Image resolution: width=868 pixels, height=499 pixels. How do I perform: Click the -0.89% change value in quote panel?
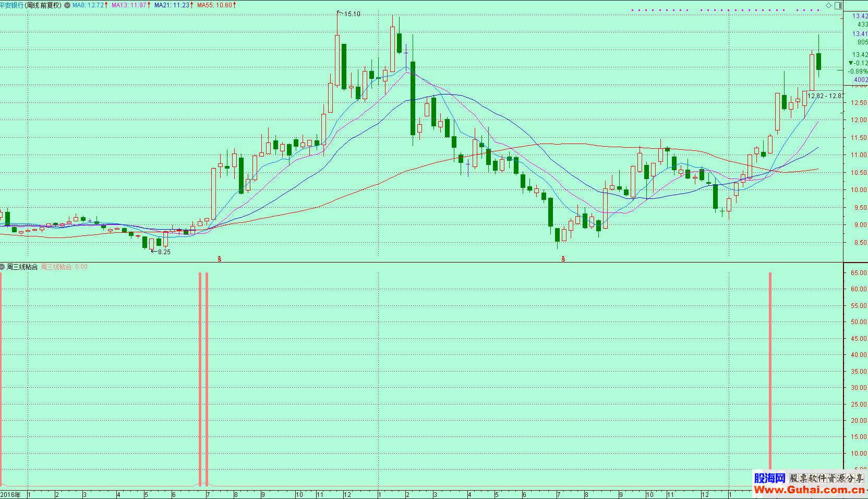[858, 72]
